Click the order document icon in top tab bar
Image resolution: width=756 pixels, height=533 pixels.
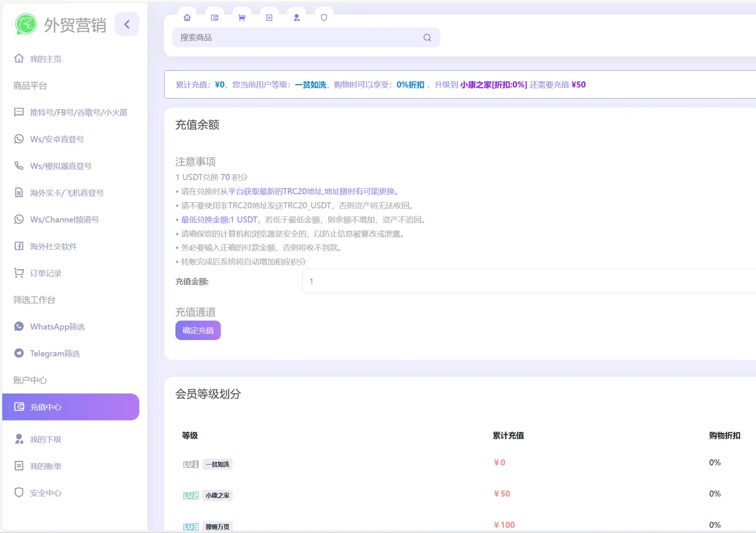click(x=269, y=17)
